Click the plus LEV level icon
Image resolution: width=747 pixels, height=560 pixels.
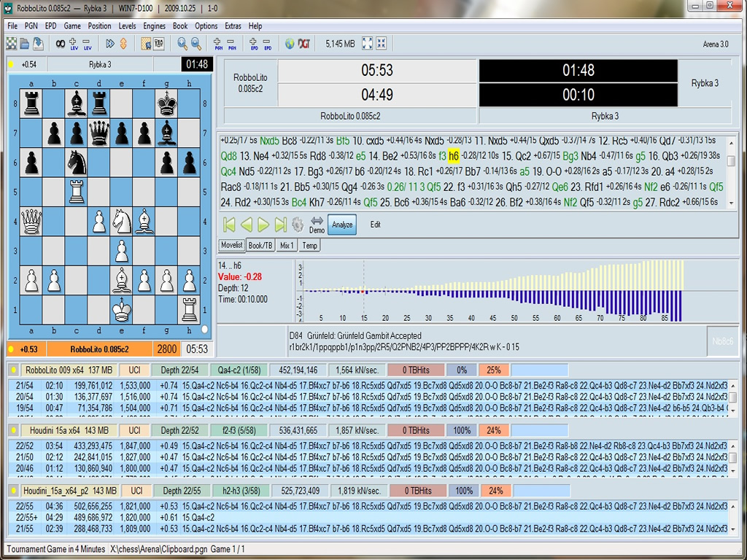tap(74, 44)
